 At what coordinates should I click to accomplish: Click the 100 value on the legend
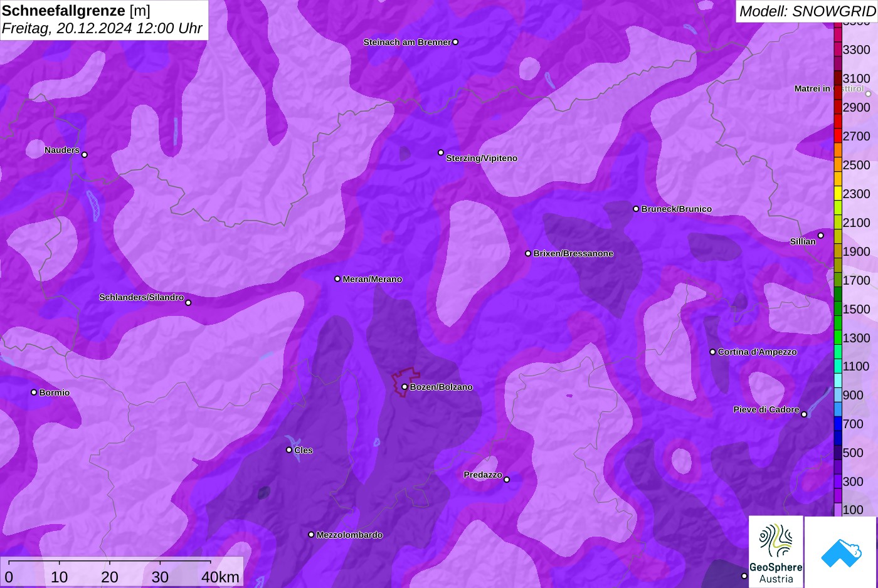click(853, 510)
